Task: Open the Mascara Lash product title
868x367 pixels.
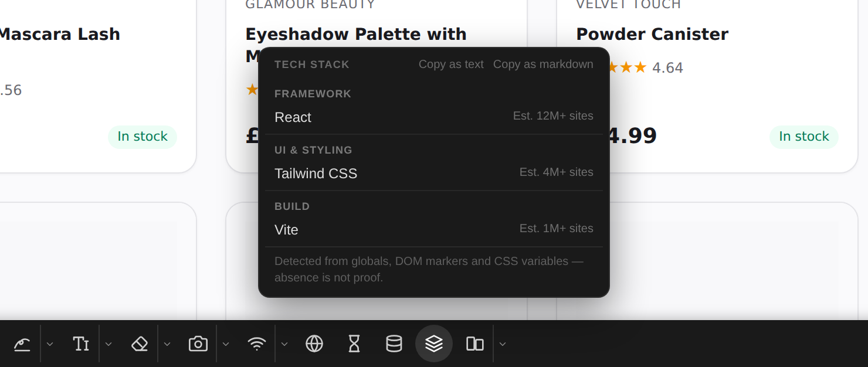Action: pos(59,34)
